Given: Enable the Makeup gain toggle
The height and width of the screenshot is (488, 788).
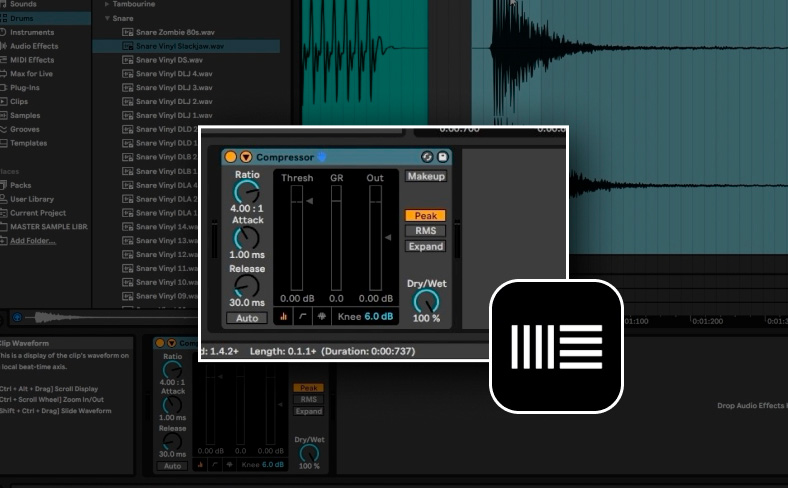Looking at the screenshot, I should tap(426, 176).
